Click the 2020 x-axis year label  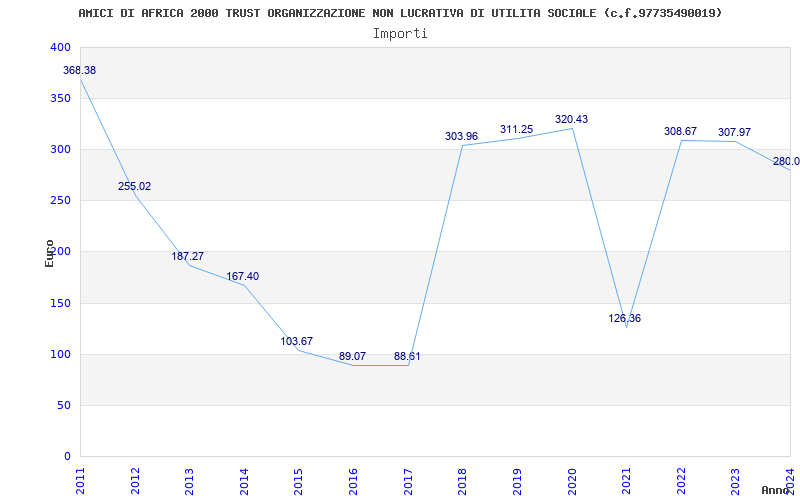[572, 481]
